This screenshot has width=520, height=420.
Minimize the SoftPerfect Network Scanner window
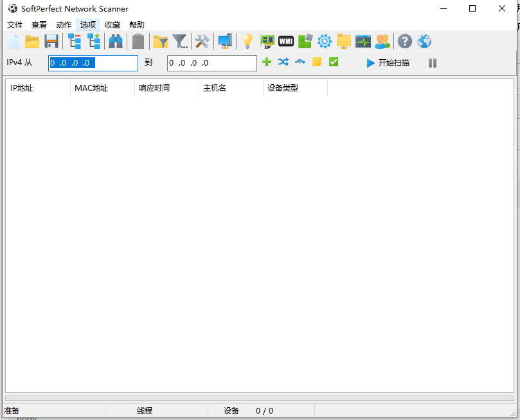tap(444, 8)
